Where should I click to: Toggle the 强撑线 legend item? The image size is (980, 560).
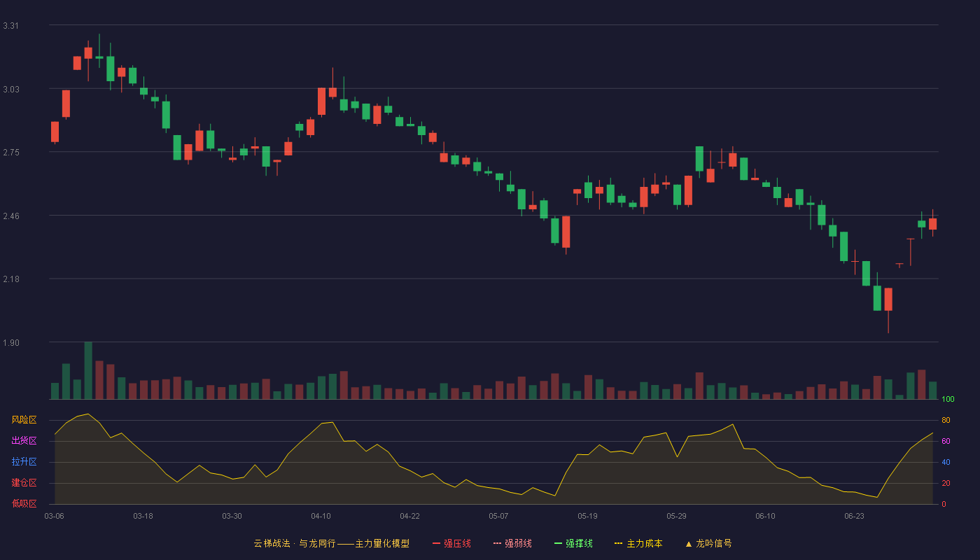[x=573, y=543]
